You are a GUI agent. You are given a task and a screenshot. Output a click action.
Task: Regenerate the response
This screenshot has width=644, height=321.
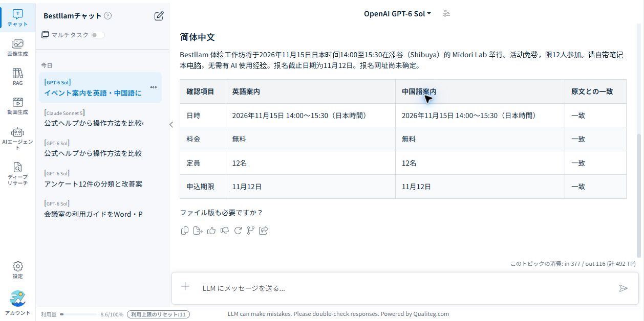[x=238, y=231]
